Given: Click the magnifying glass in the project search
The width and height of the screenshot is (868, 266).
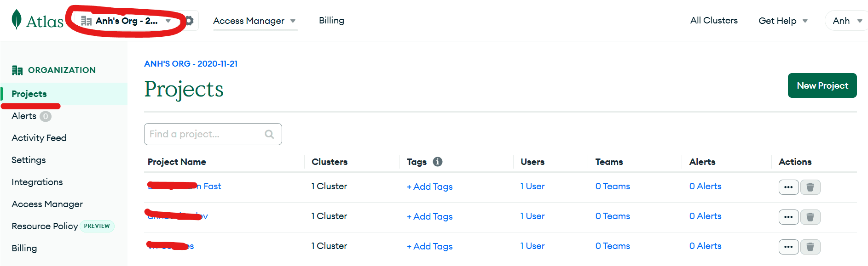Looking at the screenshot, I should coord(269,134).
